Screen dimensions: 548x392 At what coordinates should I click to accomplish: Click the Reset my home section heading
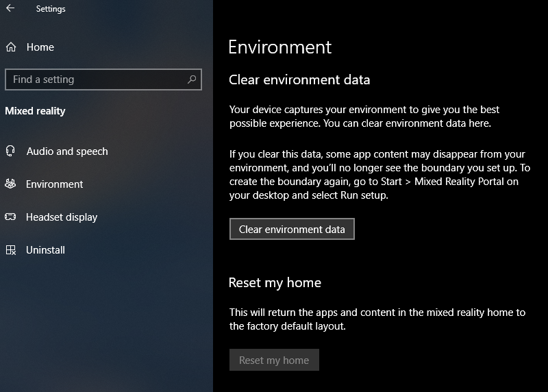pos(275,282)
